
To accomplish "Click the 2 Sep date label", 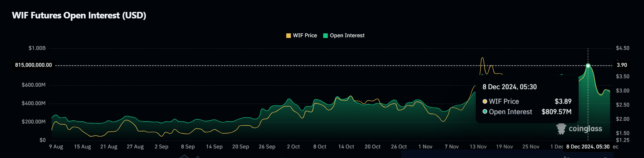I will click(x=161, y=146).
